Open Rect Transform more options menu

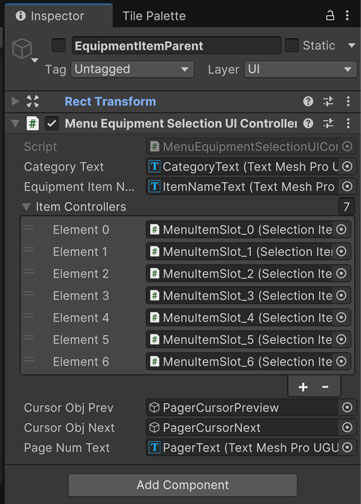coord(348,101)
